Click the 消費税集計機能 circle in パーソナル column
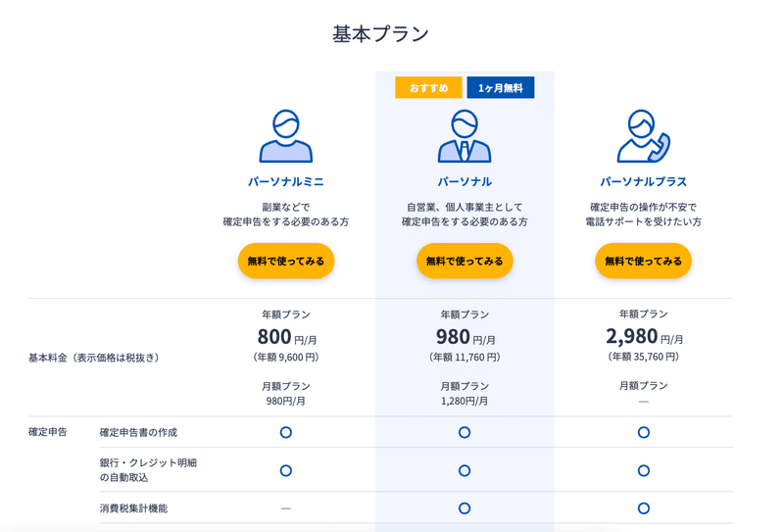The width and height of the screenshot is (784, 532). 465,508
